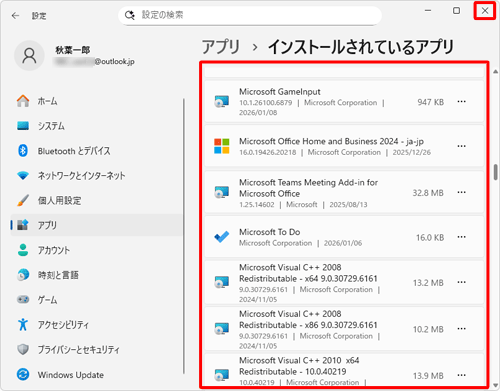Image resolution: width=500 pixels, height=391 pixels.
Task: Open アクセシビリティ settings category
Action: 97,325
